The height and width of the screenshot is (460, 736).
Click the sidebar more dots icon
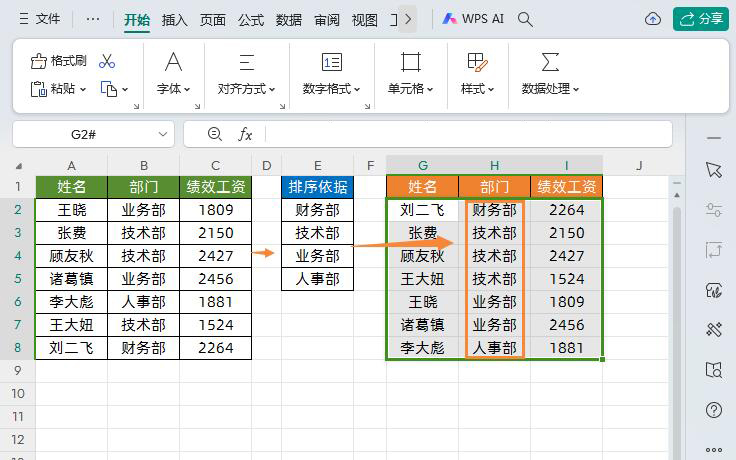pyautogui.click(x=714, y=450)
